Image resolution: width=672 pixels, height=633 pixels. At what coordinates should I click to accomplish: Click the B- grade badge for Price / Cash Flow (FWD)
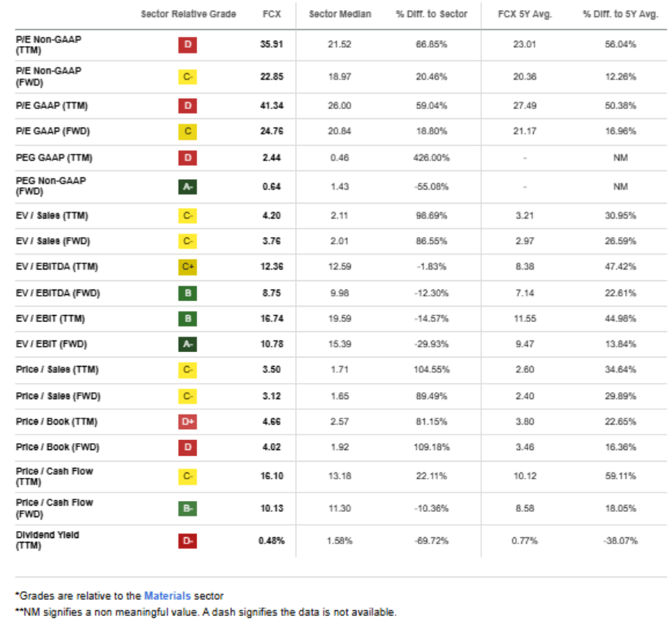point(188,508)
